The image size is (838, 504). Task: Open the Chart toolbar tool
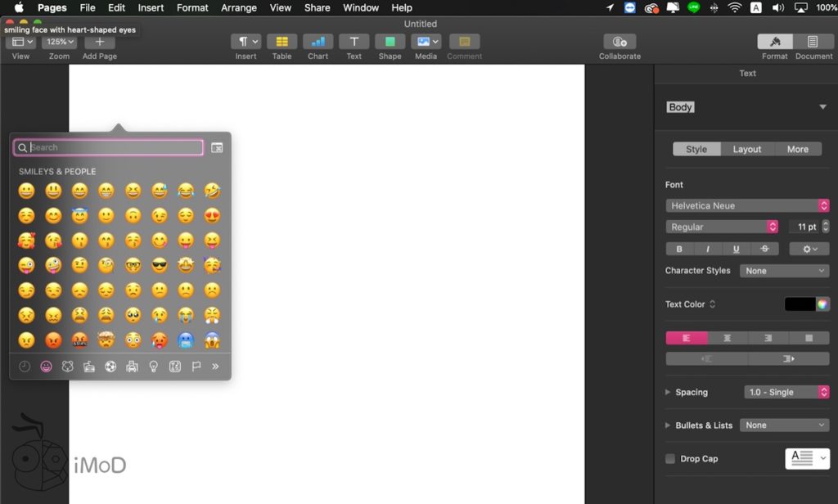[318, 42]
